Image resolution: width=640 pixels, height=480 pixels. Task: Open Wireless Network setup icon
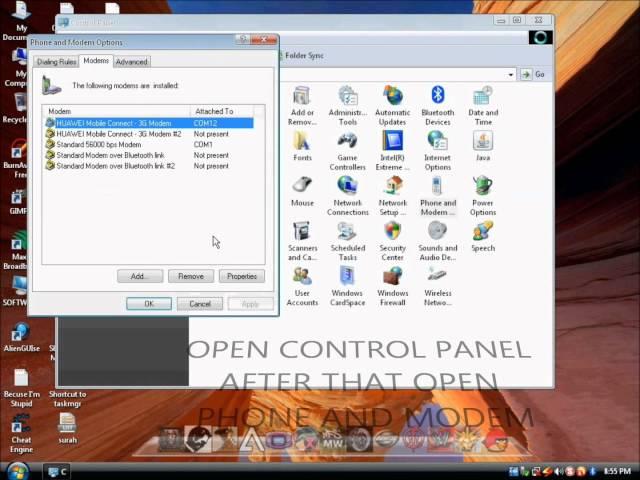[438, 286]
